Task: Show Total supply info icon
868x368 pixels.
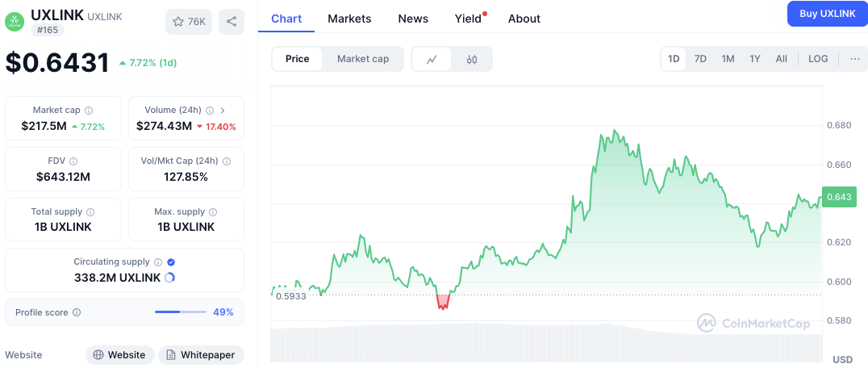Action: coord(90,212)
